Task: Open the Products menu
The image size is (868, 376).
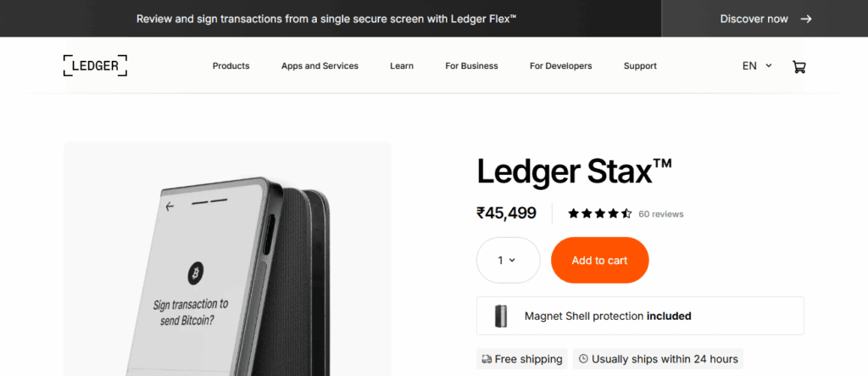Action: (231, 65)
